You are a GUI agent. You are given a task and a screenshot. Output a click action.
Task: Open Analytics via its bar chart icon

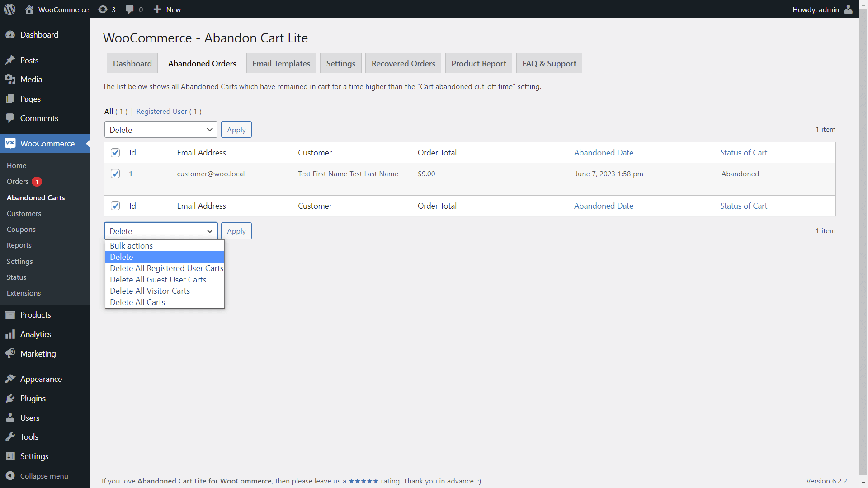[10, 334]
